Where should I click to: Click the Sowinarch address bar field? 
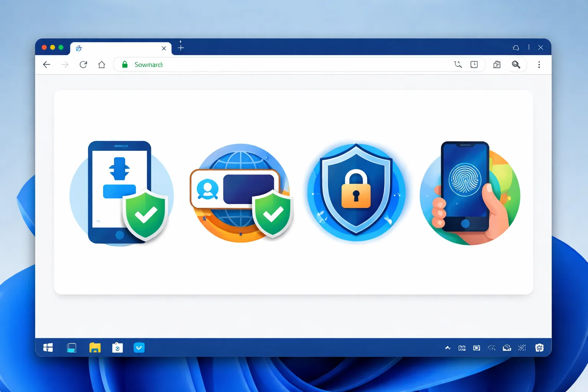coord(299,64)
